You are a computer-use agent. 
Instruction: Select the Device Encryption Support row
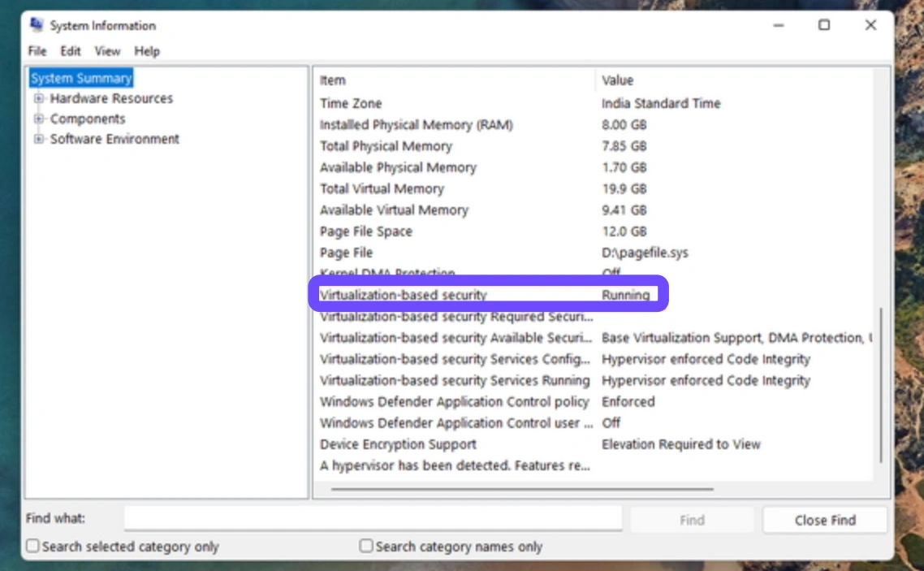pos(398,444)
